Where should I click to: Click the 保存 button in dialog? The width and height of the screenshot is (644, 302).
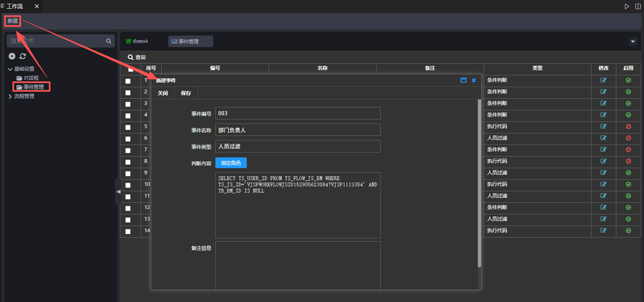click(186, 93)
